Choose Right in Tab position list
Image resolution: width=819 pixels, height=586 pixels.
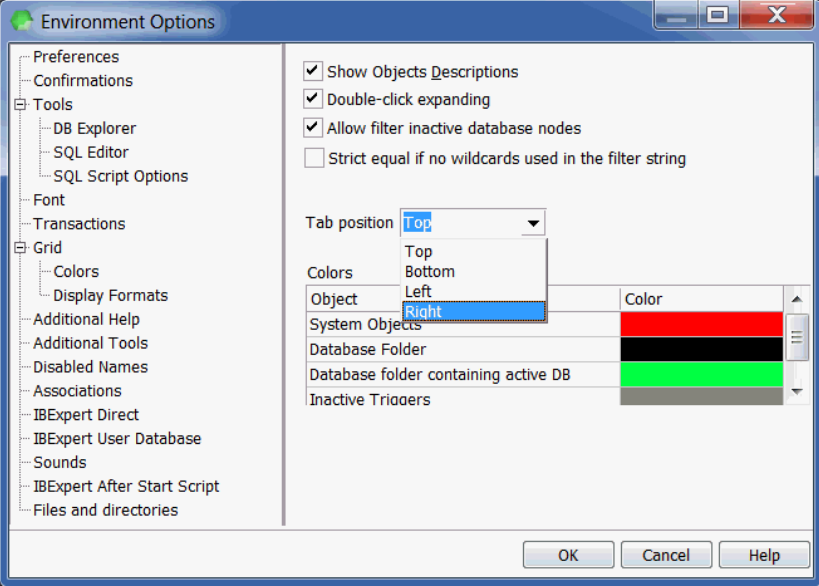point(474,312)
